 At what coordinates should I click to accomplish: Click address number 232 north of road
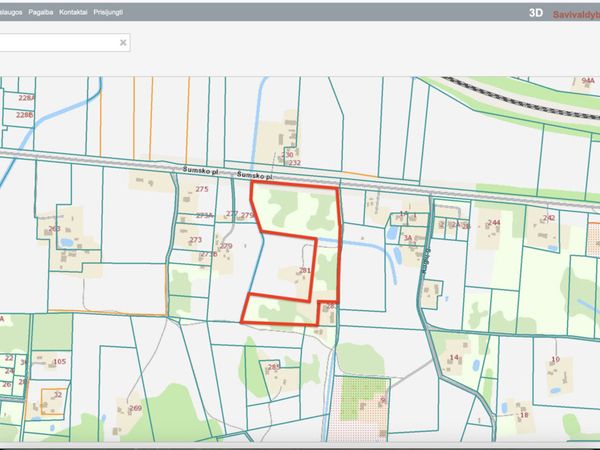click(294, 163)
